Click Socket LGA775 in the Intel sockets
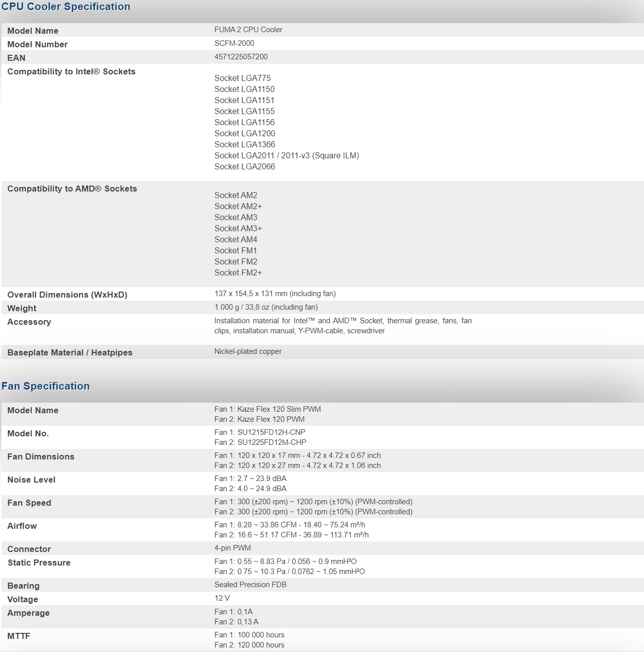The image size is (644, 652). 242,78
